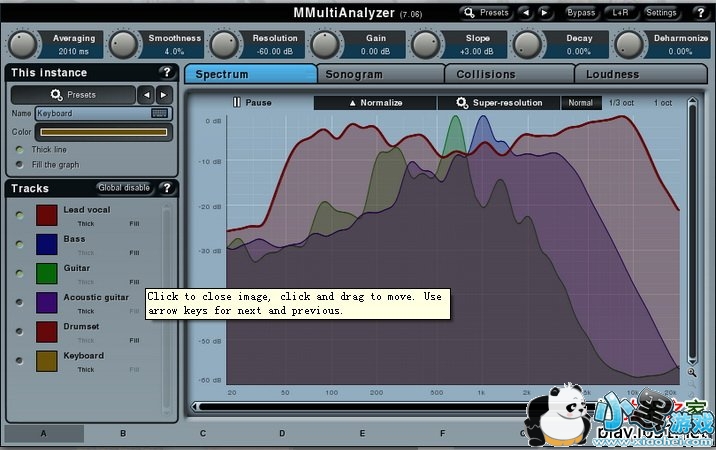This screenshot has height=450, width=716.
Task: Click the vertical zoom scrollbar of graph
Action: (692, 233)
